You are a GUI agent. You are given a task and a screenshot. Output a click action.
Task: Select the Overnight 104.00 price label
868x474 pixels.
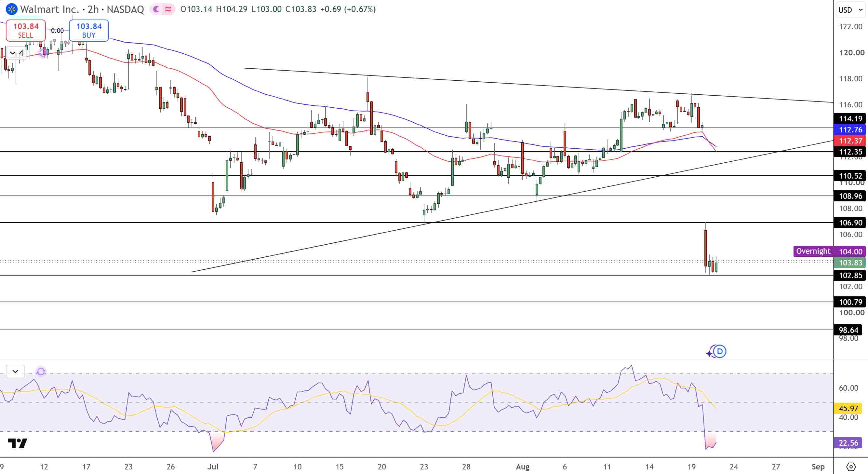tap(829, 251)
